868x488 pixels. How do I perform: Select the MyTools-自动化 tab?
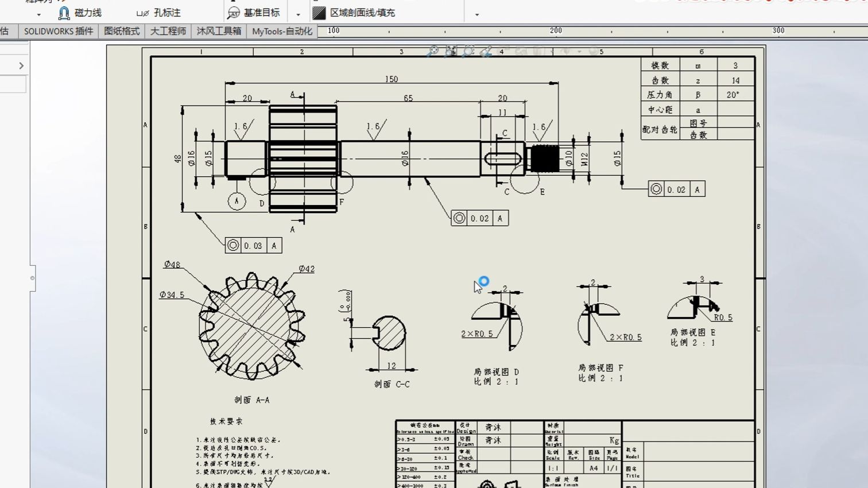(x=282, y=31)
